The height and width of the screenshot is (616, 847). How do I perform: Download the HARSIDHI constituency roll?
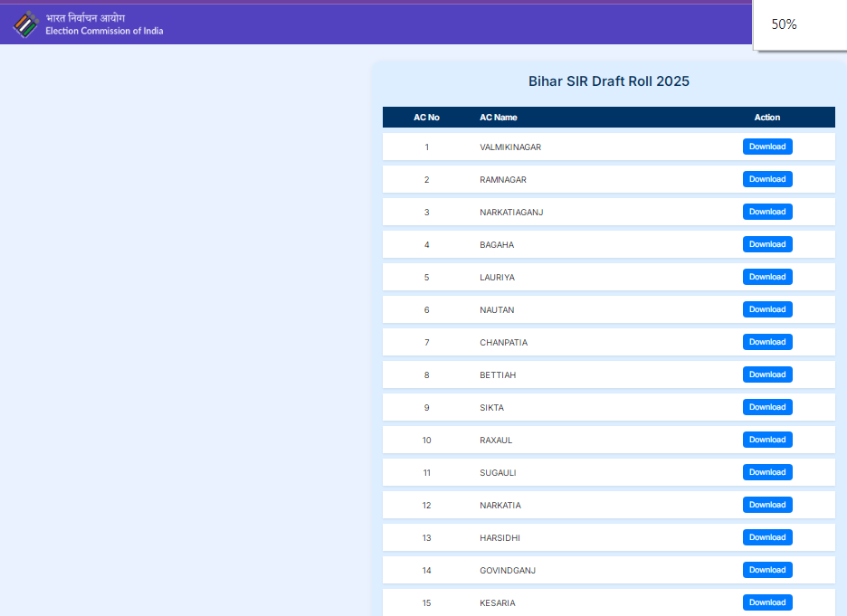pos(766,537)
